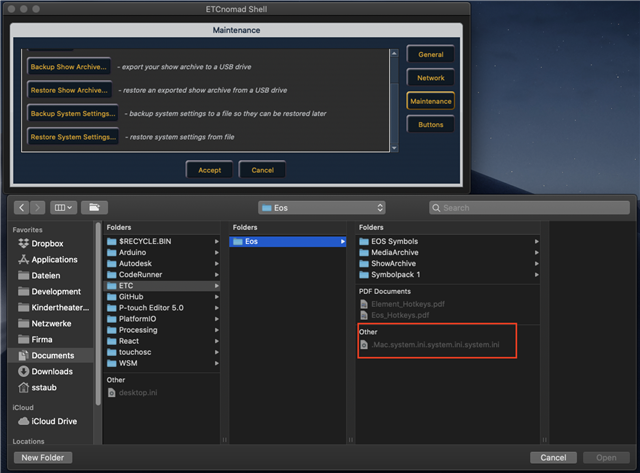Image resolution: width=640 pixels, height=473 pixels.
Task: Open the Eos location popup menu
Action: 322,208
